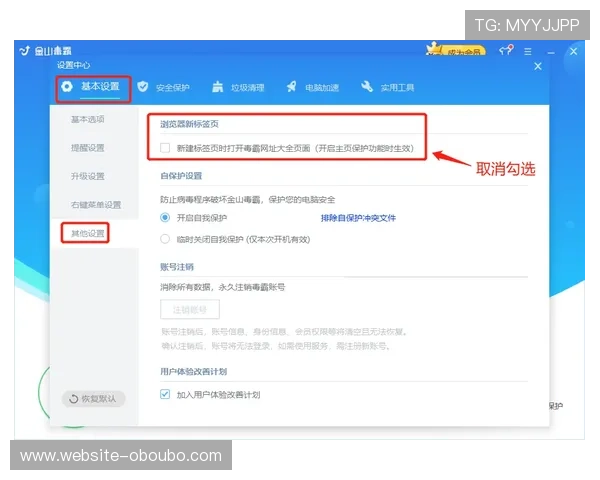Click the wrench icon beside 实用工具

367,87
